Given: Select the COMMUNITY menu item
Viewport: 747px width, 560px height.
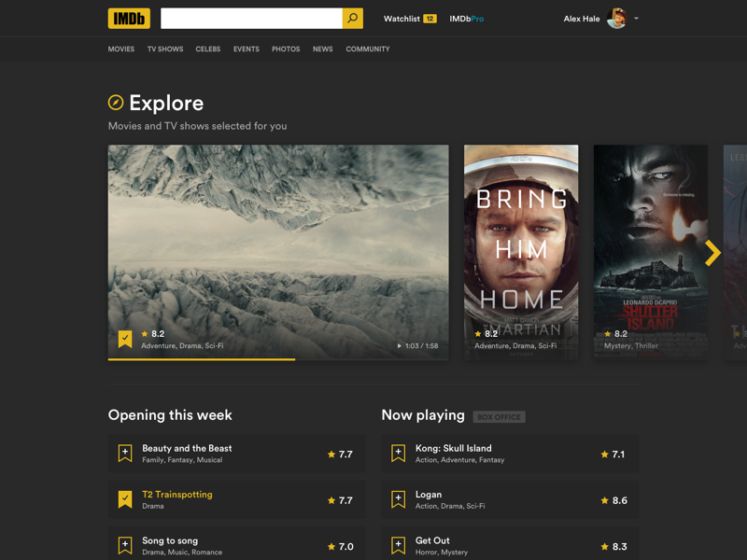Looking at the screenshot, I should tap(368, 49).
